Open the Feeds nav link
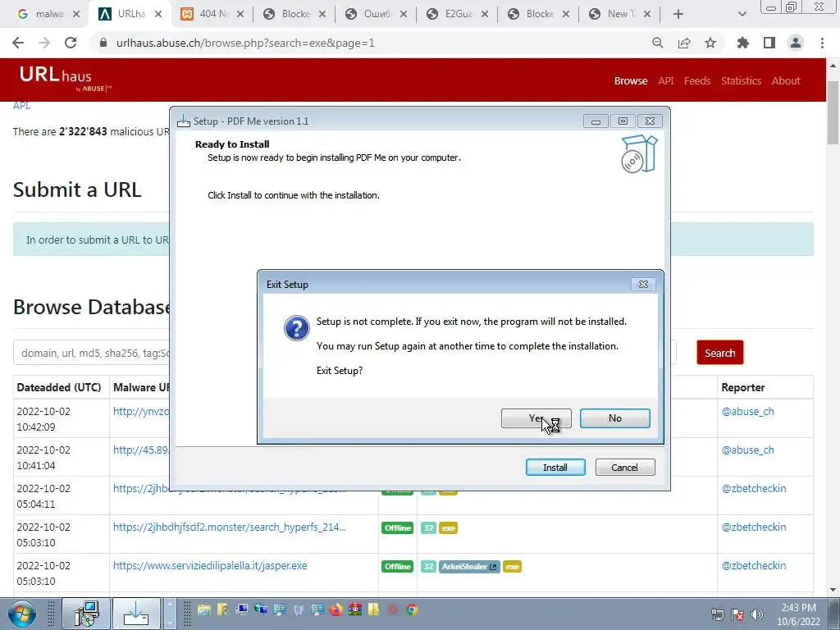This screenshot has height=630, width=840. tap(697, 81)
